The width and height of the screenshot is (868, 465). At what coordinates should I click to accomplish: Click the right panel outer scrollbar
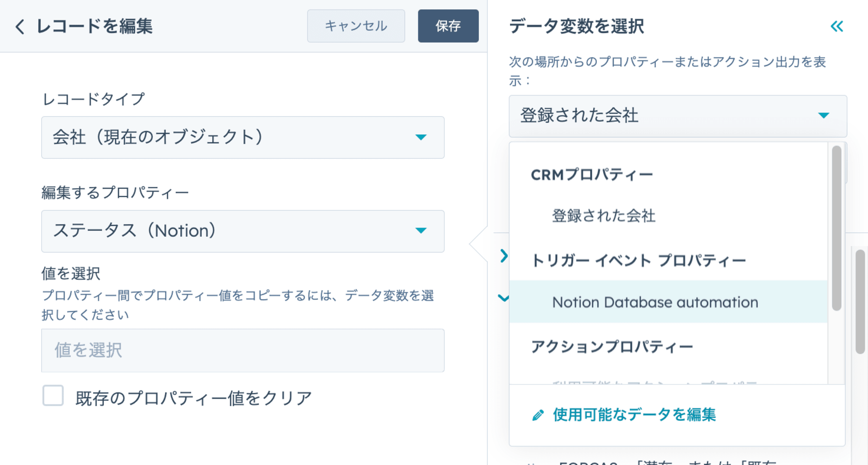860,302
